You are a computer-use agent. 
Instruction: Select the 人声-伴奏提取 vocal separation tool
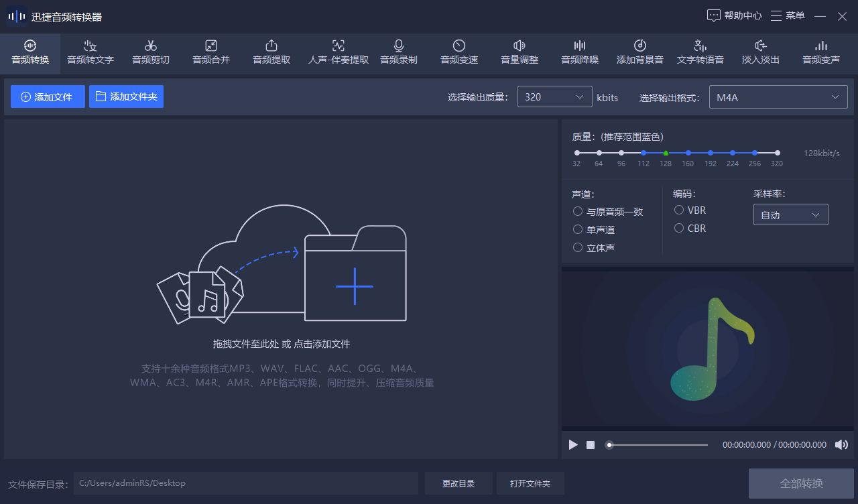[x=337, y=53]
